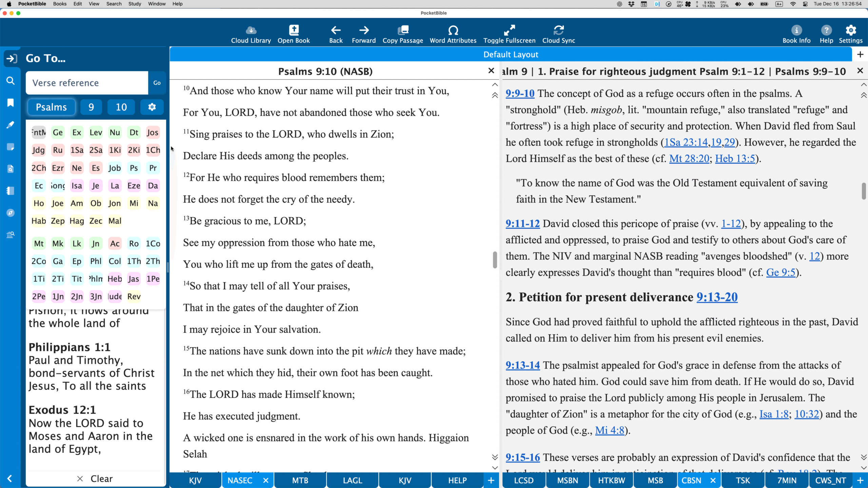Open the Bookmarks sidebar panel
This screenshot has width=868, height=488.
tap(11, 103)
